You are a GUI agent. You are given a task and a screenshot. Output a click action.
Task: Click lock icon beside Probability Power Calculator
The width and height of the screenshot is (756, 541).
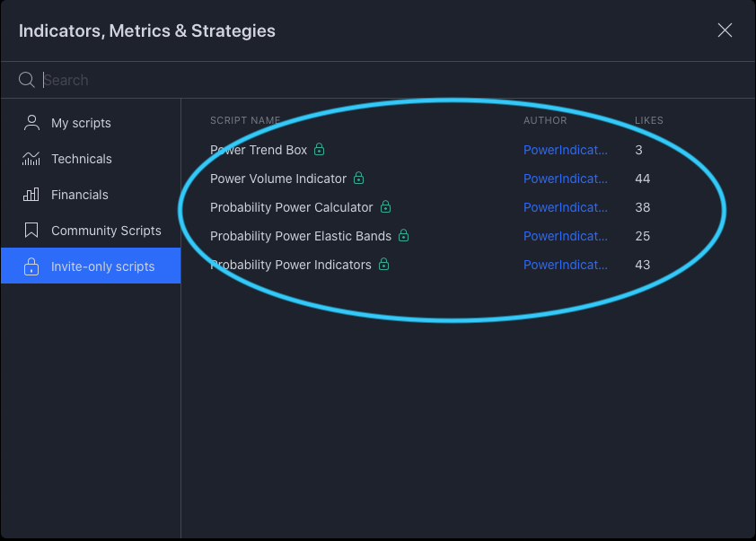pos(385,207)
